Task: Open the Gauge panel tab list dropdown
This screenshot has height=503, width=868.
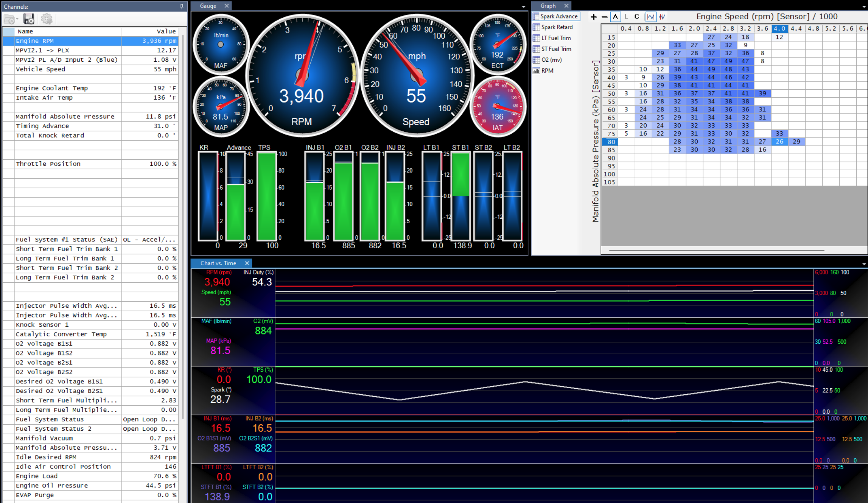Action: (523, 7)
